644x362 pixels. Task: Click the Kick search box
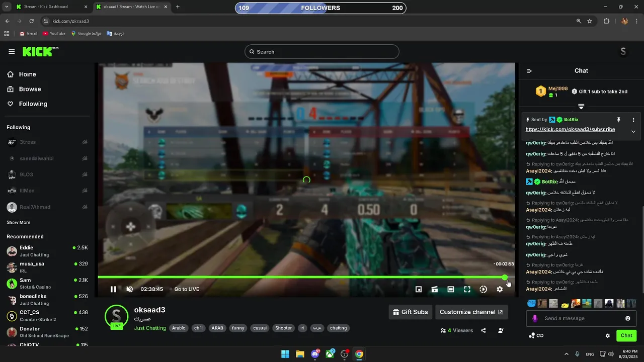tap(322, 52)
